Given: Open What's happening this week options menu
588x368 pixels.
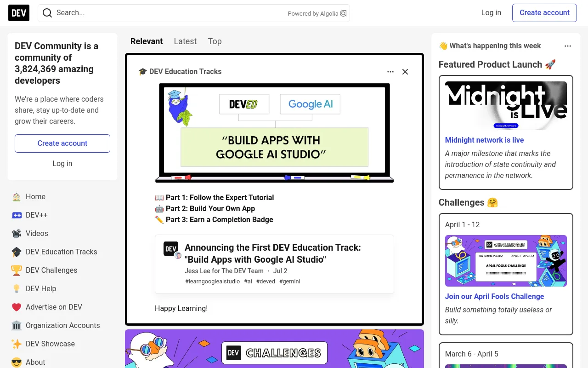Looking at the screenshot, I should [x=568, y=46].
